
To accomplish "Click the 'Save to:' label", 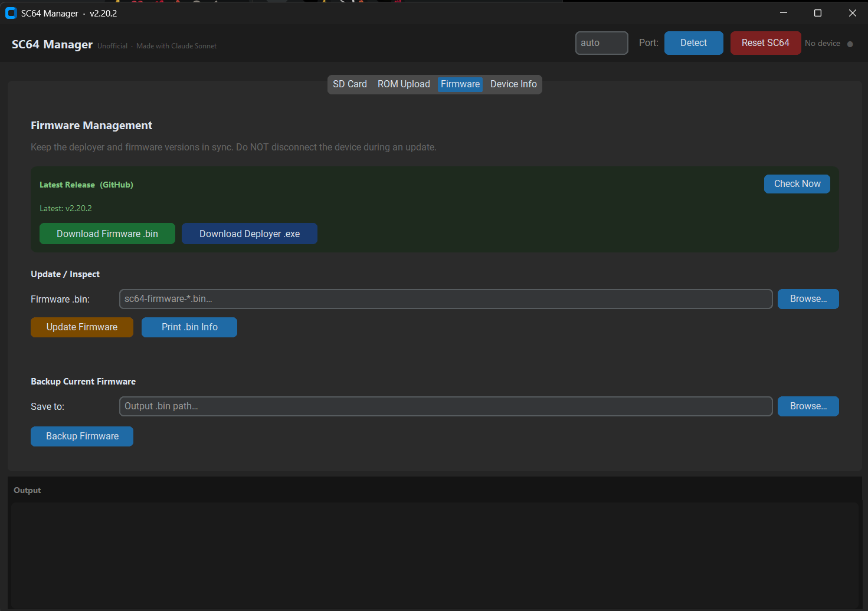I will 47,407.
